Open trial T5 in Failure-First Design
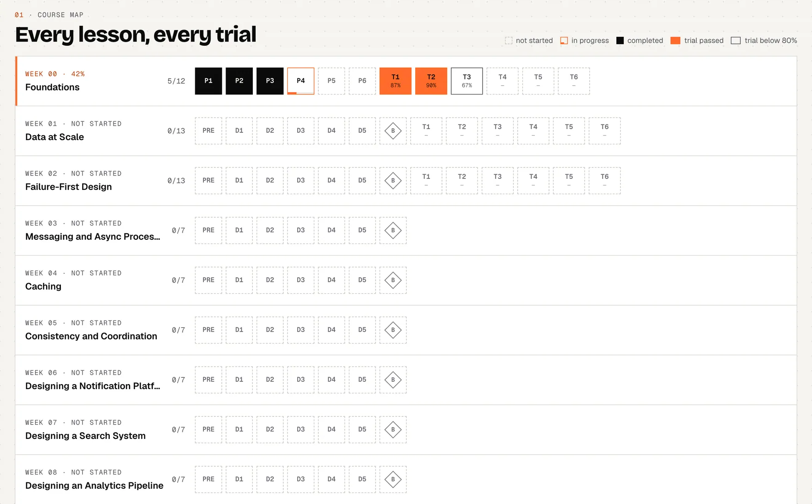812x504 pixels. point(569,181)
